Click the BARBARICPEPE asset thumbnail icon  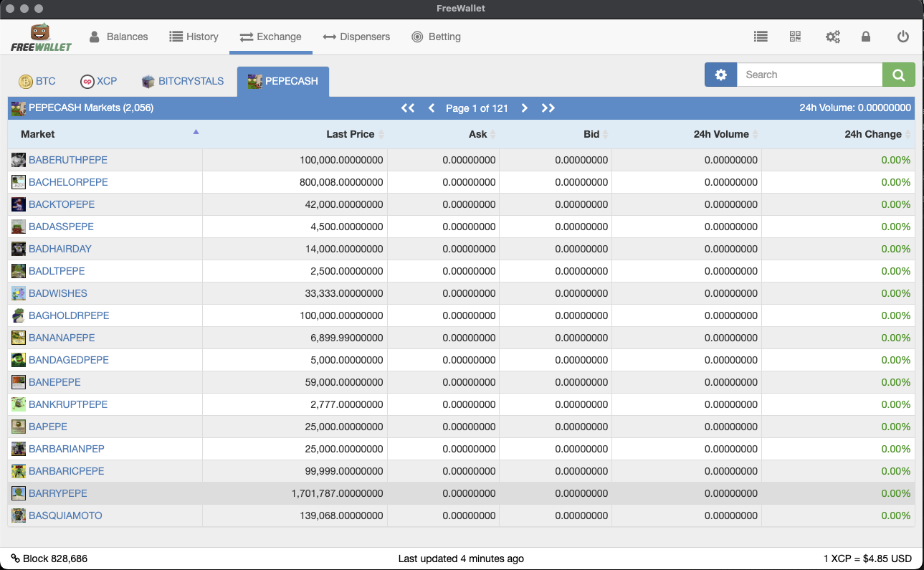[19, 471]
